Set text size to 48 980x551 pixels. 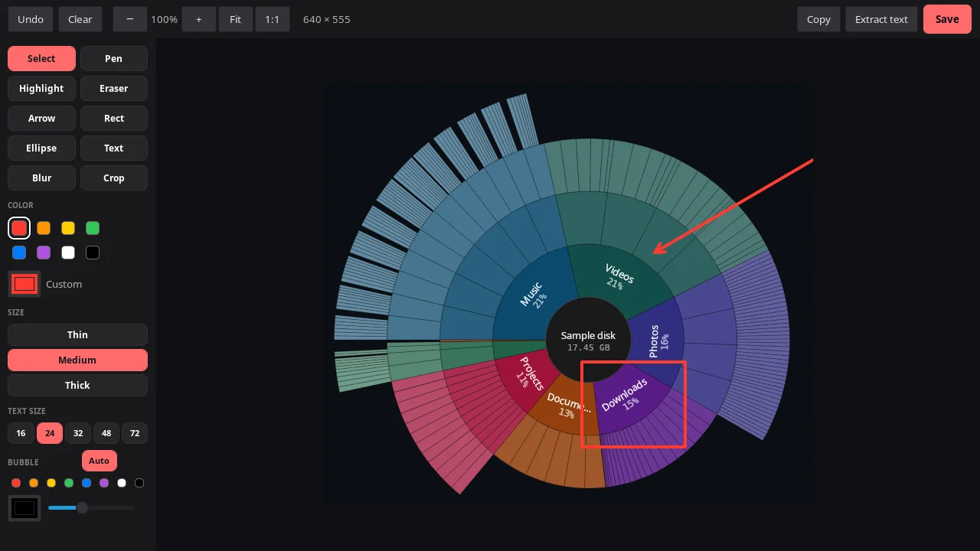106,433
